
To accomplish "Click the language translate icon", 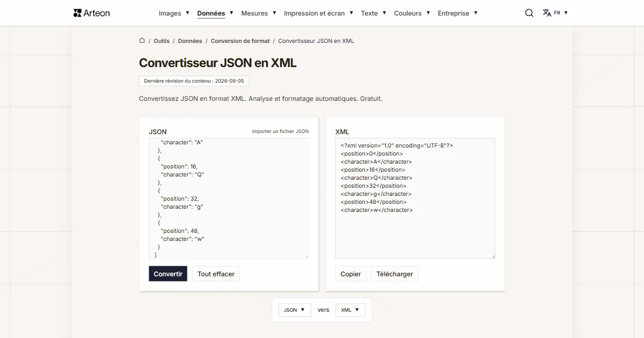I will 547,13.
